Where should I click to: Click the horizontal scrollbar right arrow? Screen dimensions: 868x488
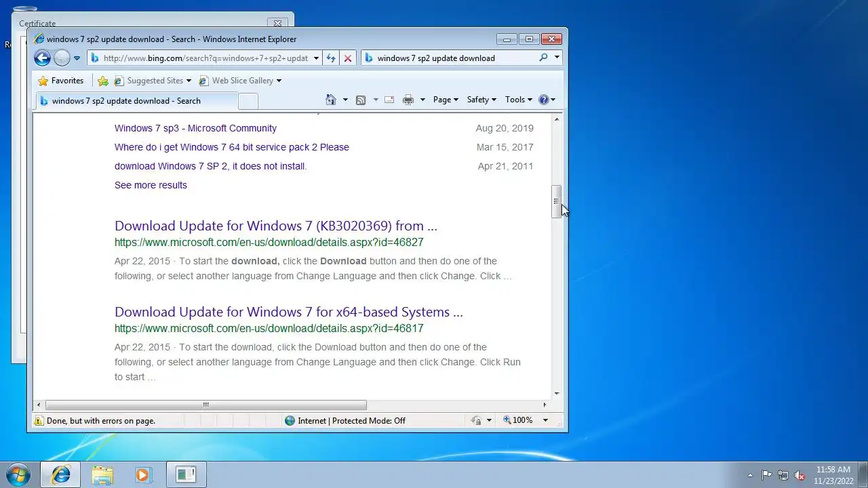[545, 405]
